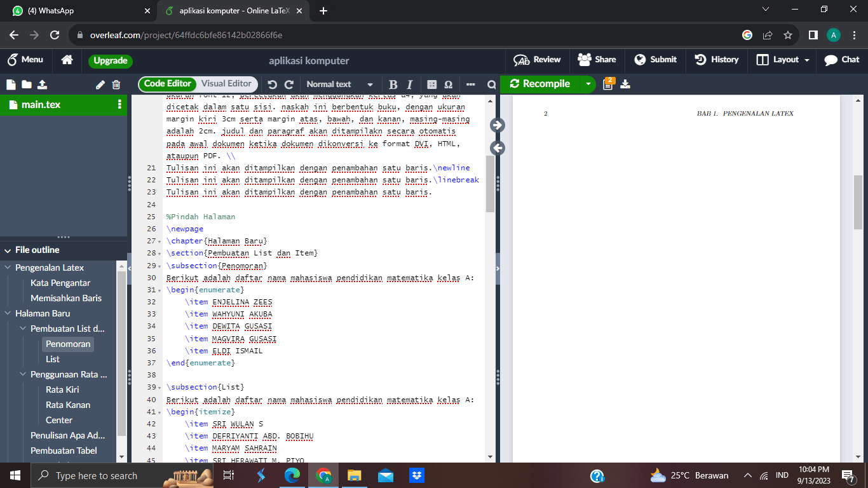The width and height of the screenshot is (868, 488).
Task: Click the rename pencil icon
Action: 100,85
